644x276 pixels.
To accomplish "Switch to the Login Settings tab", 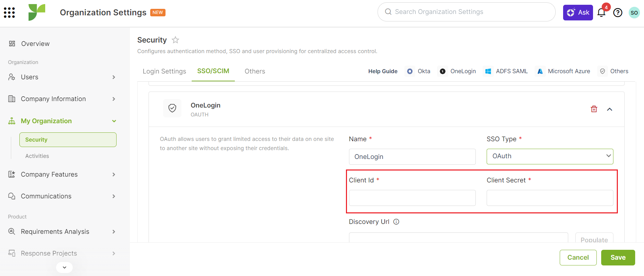I will (164, 71).
